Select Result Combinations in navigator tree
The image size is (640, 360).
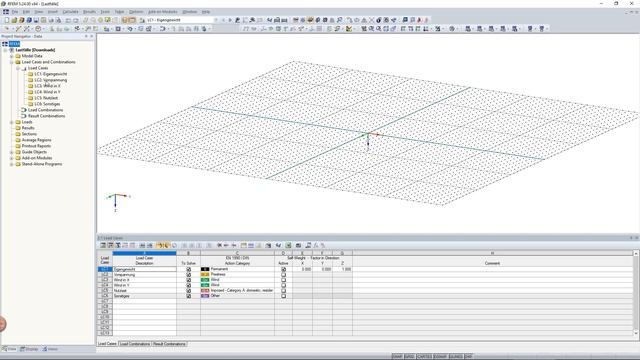click(x=47, y=116)
